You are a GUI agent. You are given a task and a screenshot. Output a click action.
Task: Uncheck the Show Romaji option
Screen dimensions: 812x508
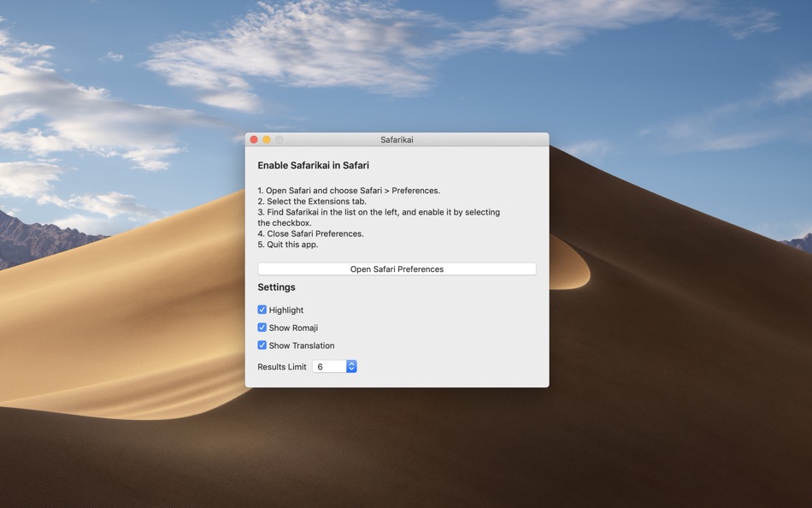[262, 327]
